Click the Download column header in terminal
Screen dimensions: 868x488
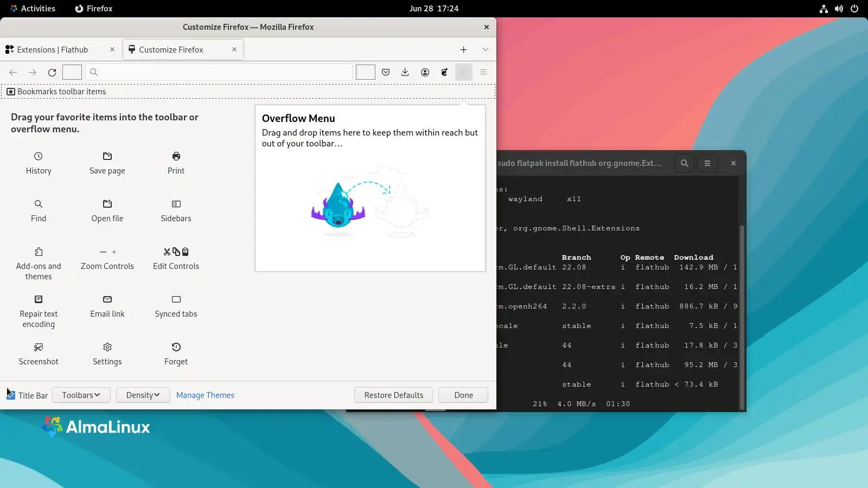tap(694, 258)
